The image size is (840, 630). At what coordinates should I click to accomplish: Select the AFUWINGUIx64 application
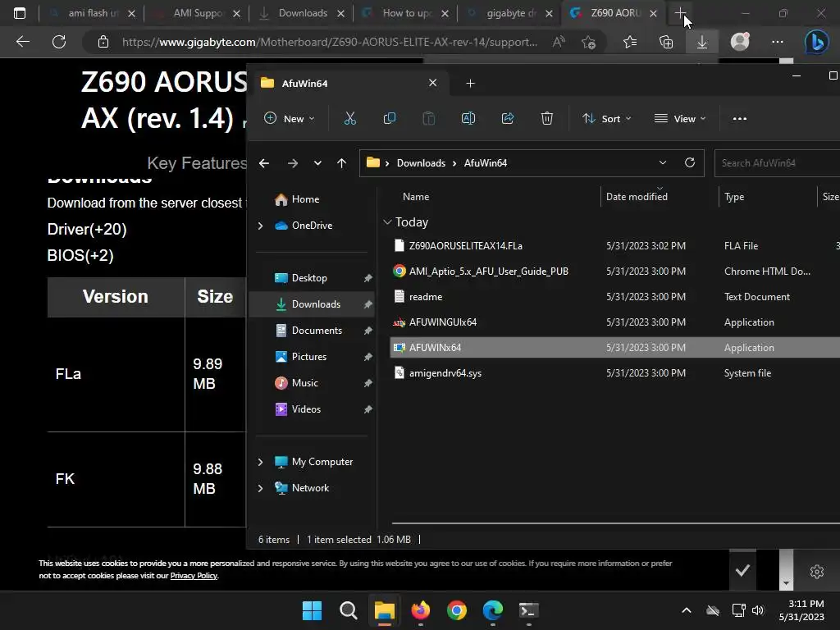point(442,322)
